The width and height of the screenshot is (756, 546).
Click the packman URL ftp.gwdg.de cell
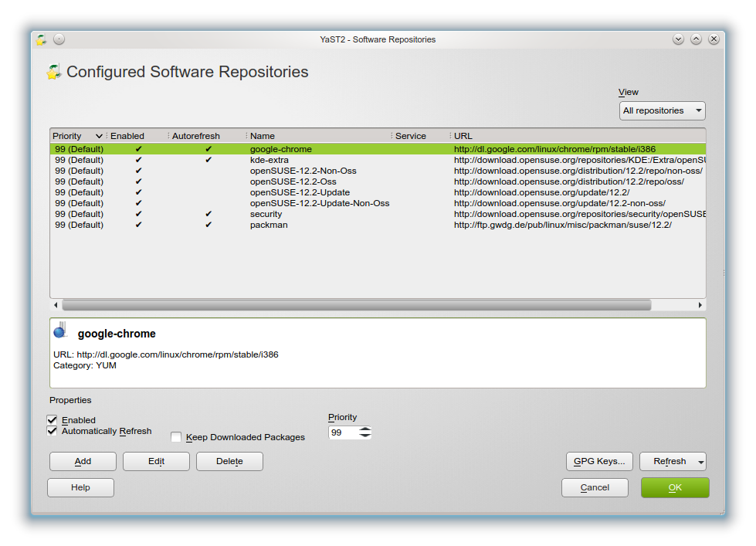pyautogui.click(x=563, y=225)
